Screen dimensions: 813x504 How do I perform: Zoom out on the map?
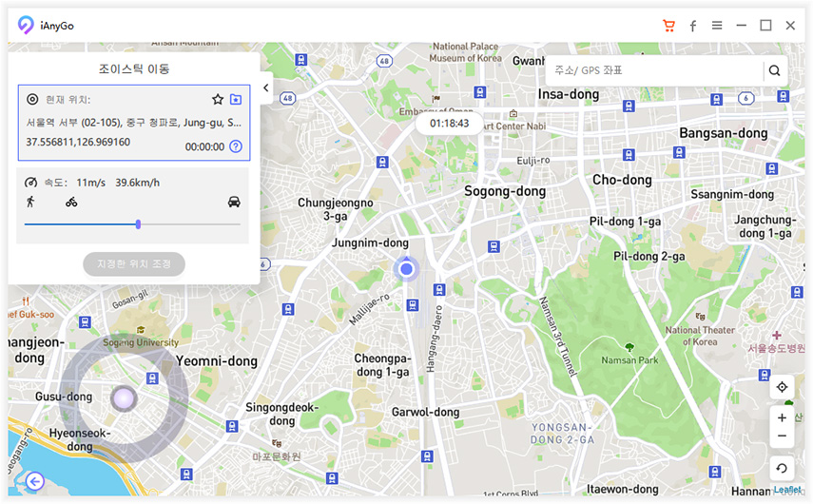pyautogui.click(x=782, y=436)
